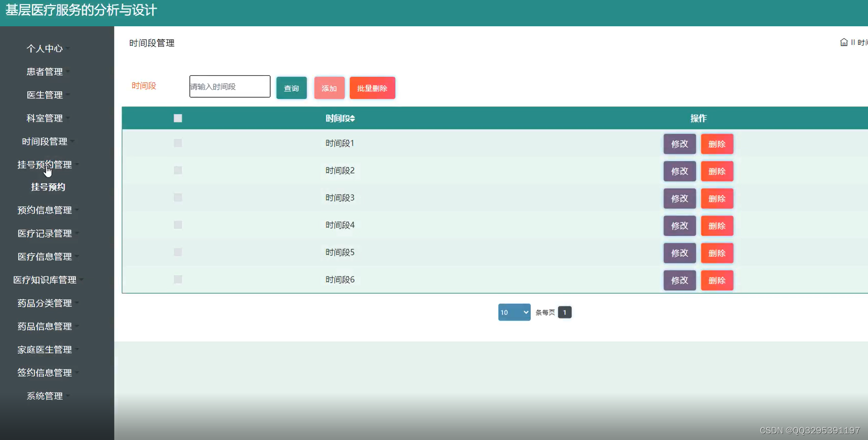Click the 时间段1 table cell

[340, 143]
